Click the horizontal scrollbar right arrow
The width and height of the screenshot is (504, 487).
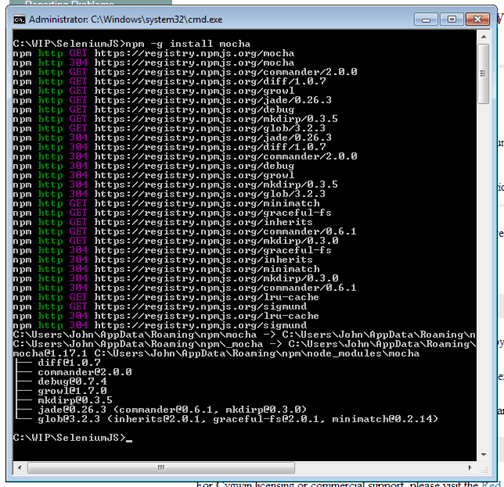click(x=470, y=468)
